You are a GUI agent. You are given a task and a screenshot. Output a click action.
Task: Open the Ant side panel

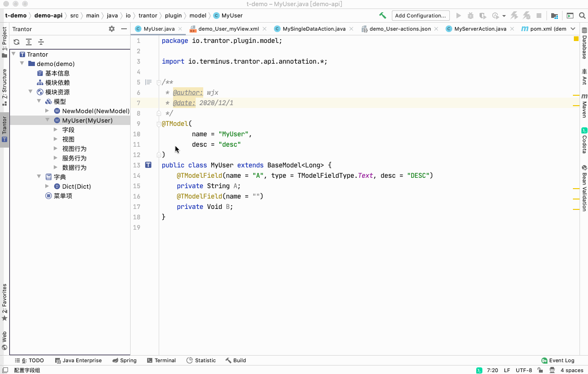(x=584, y=76)
